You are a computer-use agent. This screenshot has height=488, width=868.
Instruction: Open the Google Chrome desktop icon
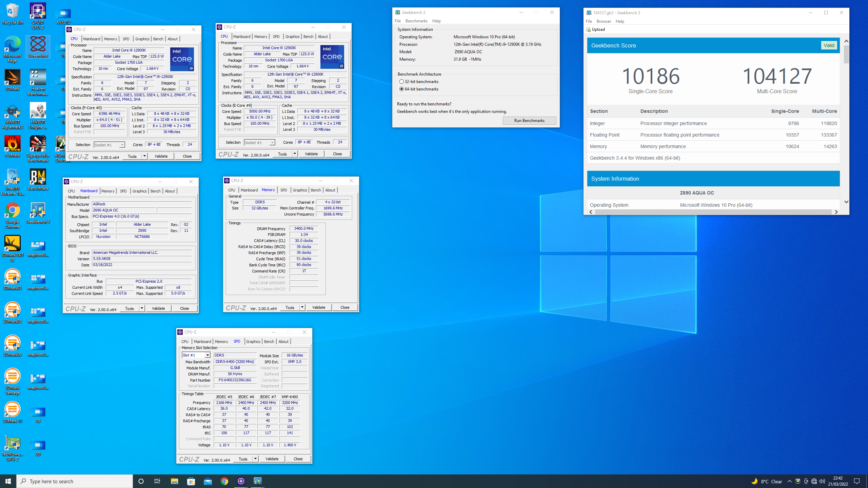[13, 216]
